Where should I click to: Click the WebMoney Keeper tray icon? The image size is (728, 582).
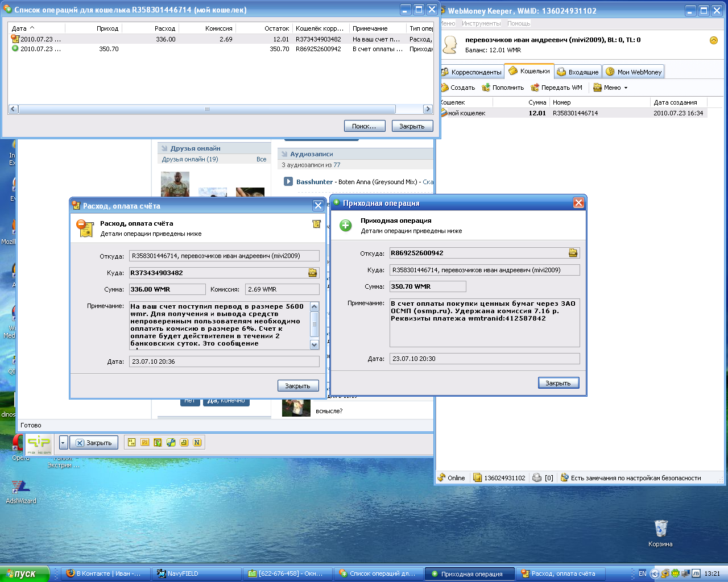(x=665, y=573)
